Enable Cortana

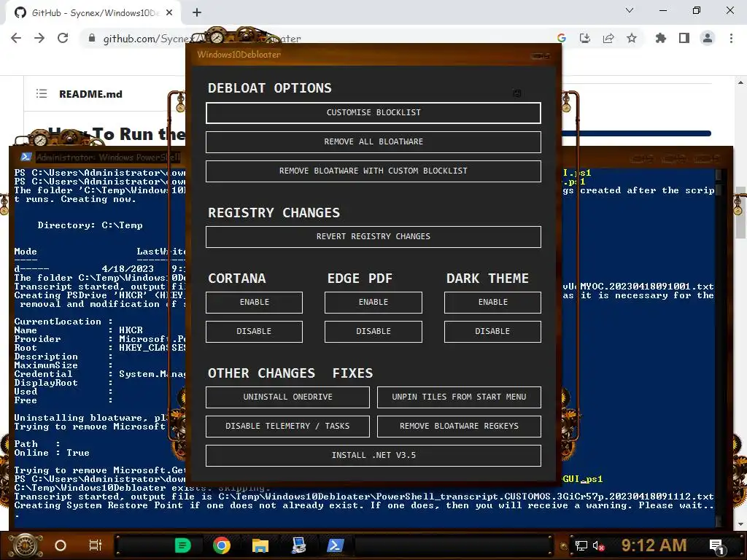(254, 303)
